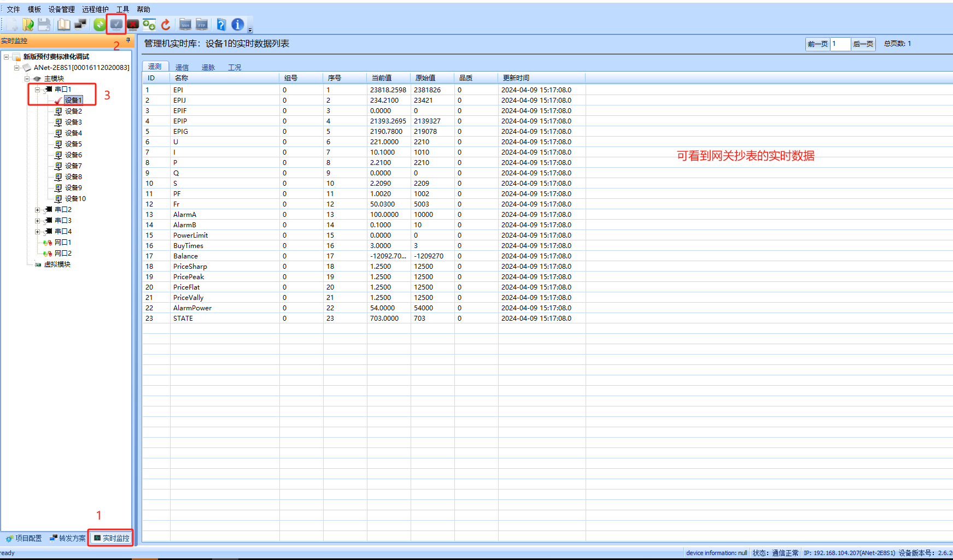Collapse the 串口1 tree node
Screen dimensions: 953x560
tap(37, 90)
